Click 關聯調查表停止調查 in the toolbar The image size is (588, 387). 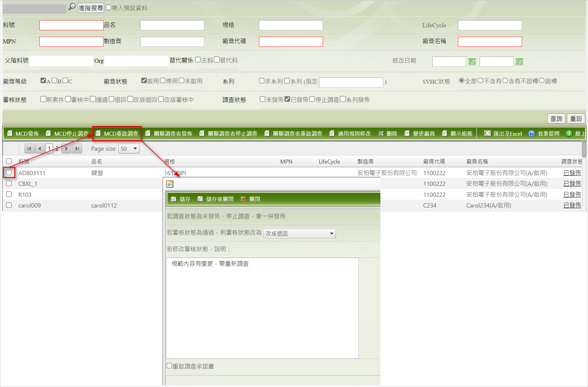[x=228, y=134]
